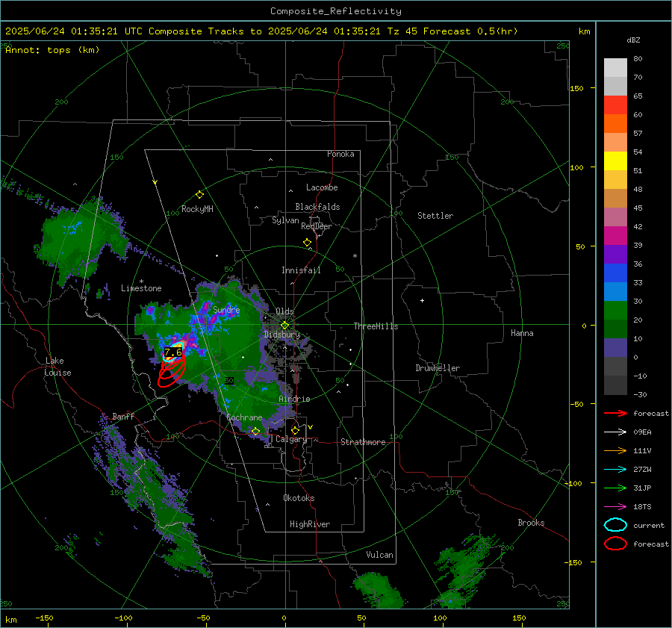Pick the bright green swatch between 30 and 20

point(615,311)
